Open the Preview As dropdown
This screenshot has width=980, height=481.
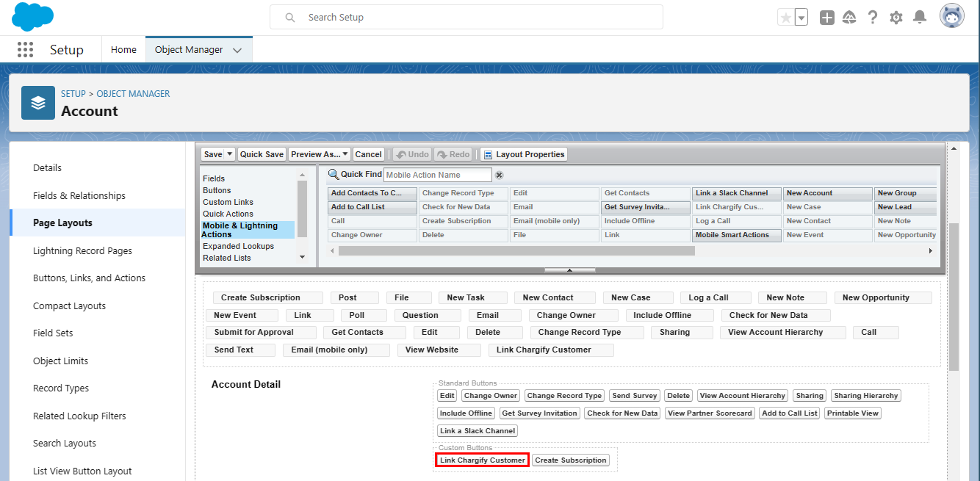click(320, 154)
